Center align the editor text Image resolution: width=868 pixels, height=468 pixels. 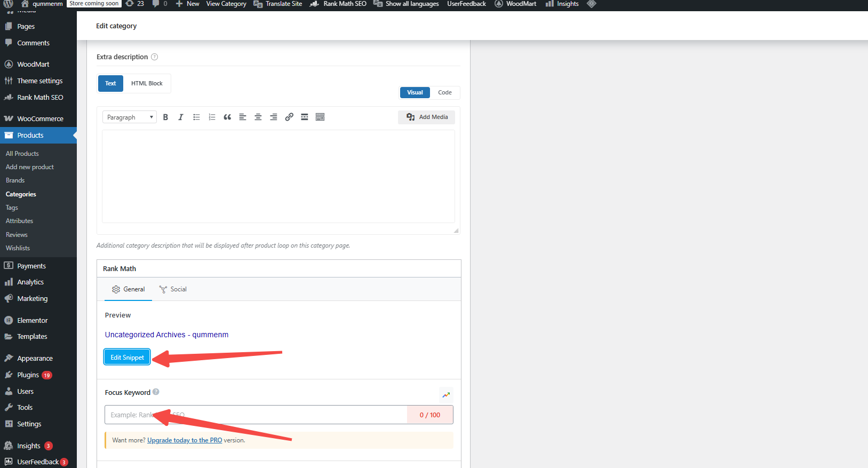point(258,117)
